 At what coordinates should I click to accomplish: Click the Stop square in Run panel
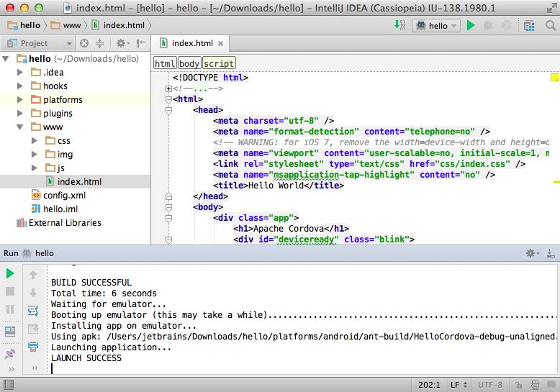pyautogui.click(x=10, y=291)
